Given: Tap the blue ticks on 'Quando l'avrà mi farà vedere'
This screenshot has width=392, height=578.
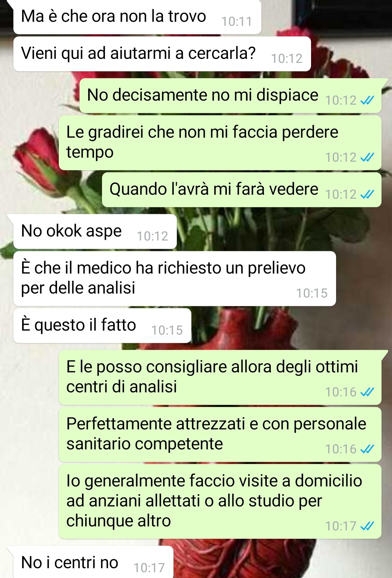Looking at the screenshot, I should click(x=367, y=194).
